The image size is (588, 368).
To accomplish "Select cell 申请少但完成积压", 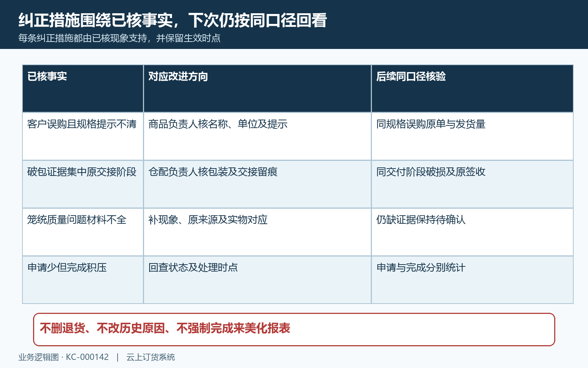I will [x=83, y=280].
